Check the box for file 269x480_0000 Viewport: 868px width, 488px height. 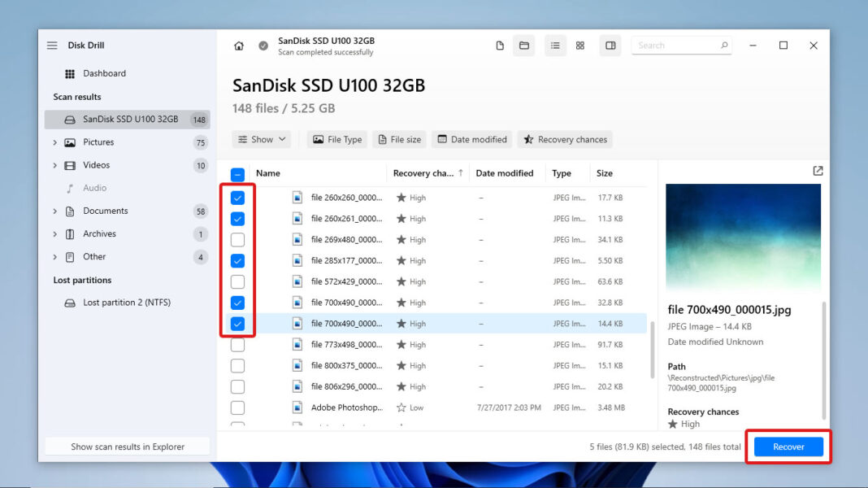(x=237, y=239)
